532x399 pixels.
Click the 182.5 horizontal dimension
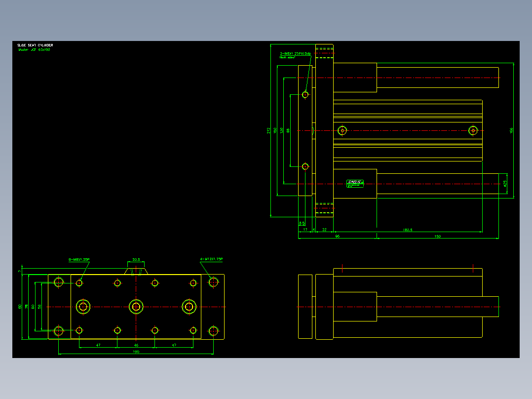coord(408,230)
